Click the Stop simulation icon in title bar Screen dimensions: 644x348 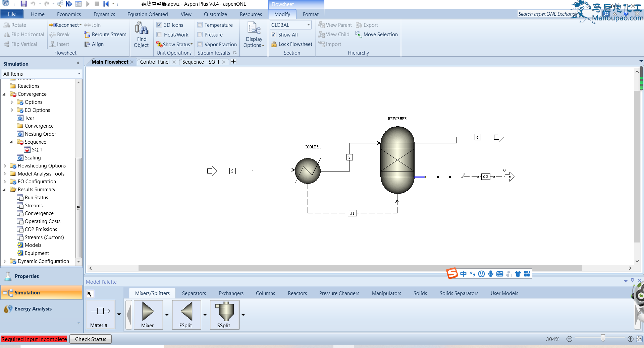pos(97,4)
